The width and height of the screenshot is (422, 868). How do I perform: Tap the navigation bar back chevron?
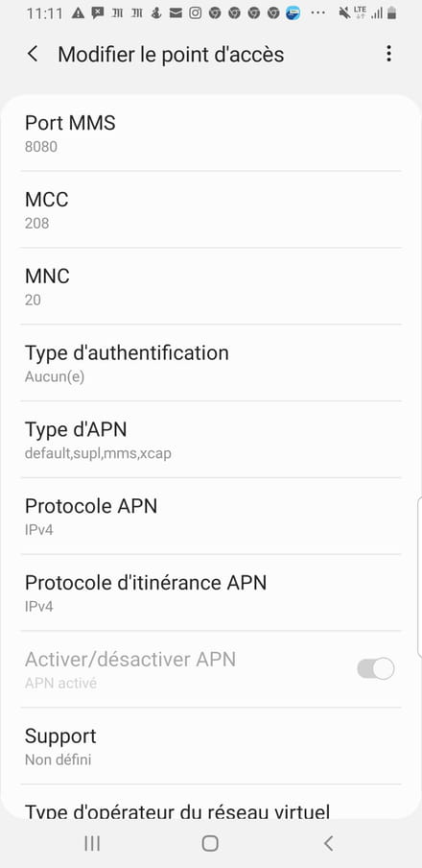[x=329, y=843]
